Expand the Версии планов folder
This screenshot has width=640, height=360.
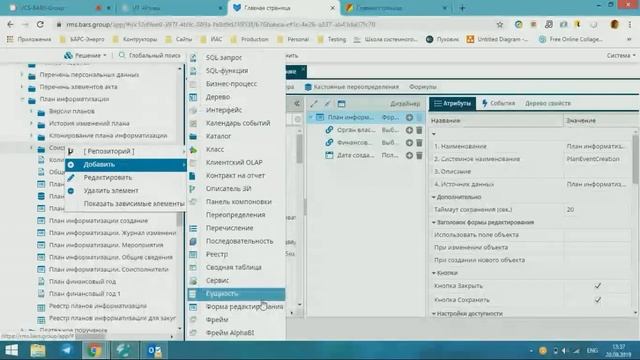pyautogui.click(x=31, y=111)
